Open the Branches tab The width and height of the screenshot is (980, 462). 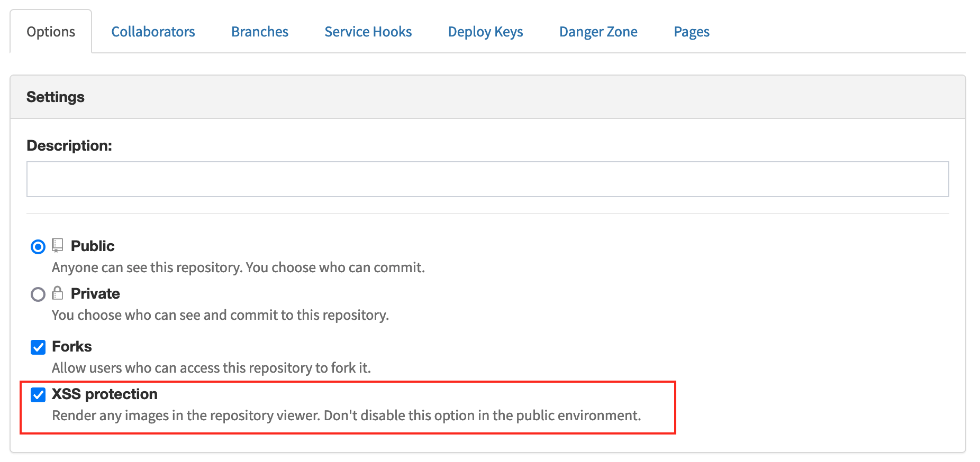click(x=260, y=32)
